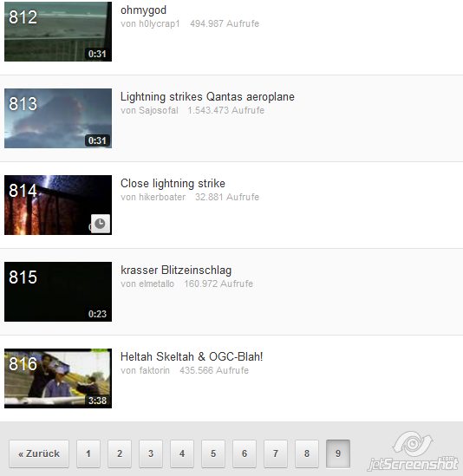Visit uploader Sajosofal's channel
This screenshot has height=476, width=463.
[159, 110]
